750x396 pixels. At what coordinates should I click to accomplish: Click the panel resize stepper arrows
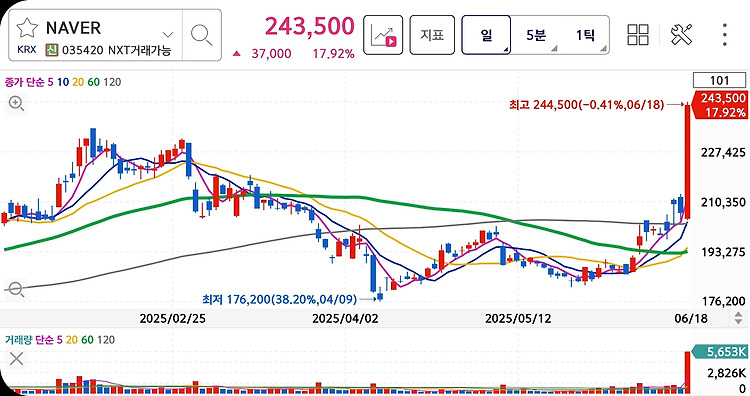click(739, 318)
